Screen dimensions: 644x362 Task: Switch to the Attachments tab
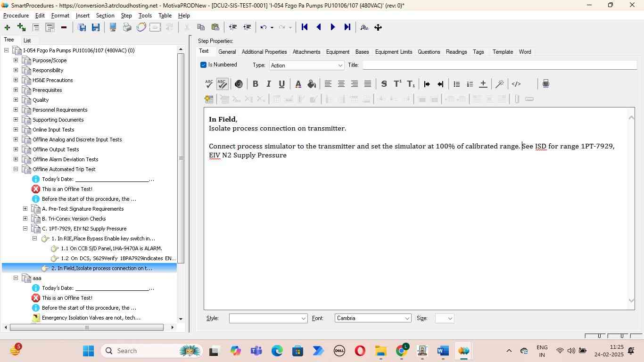pyautogui.click(x=306, y=52)
